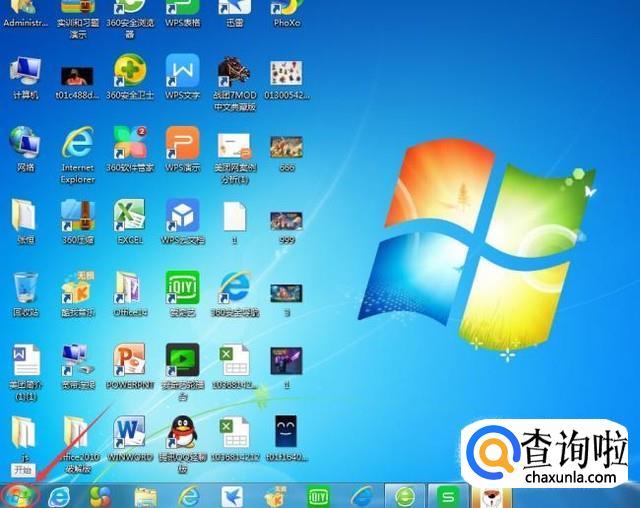Select the Internet Explorer desktop icon

click(x=78, y=155)
